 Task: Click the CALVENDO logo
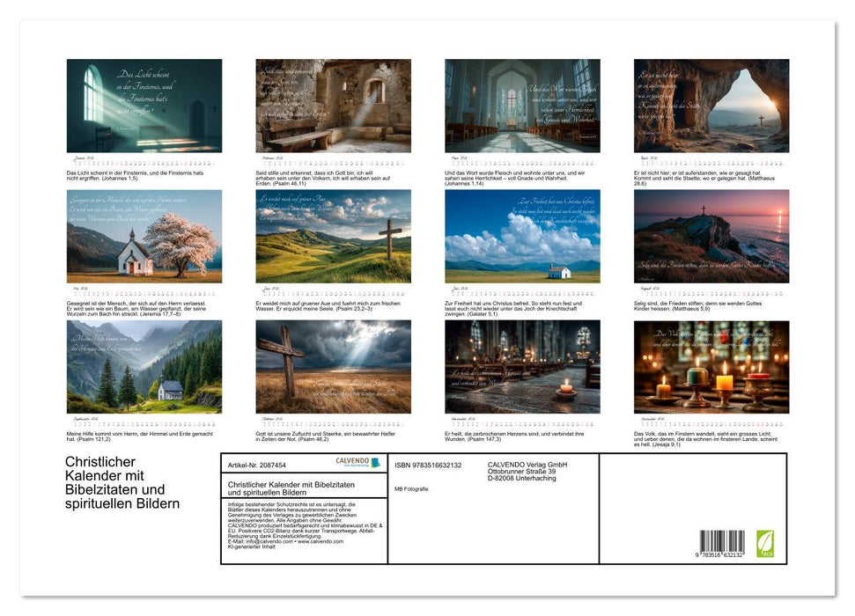point(357,463)
